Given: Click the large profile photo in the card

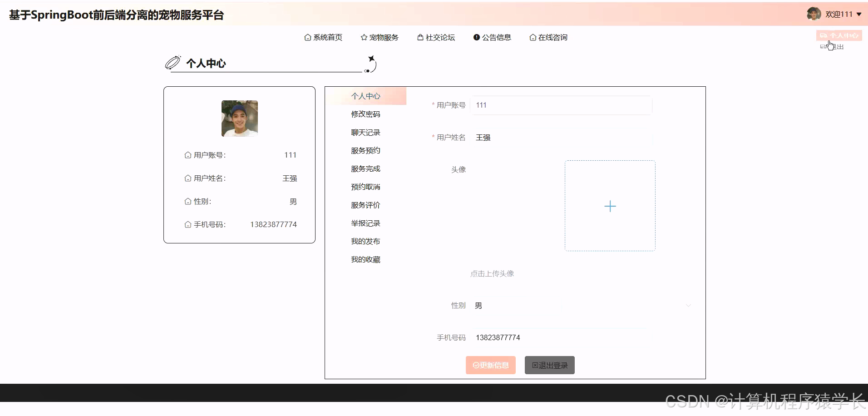Looking at the screenshot, I should (240, 119).
